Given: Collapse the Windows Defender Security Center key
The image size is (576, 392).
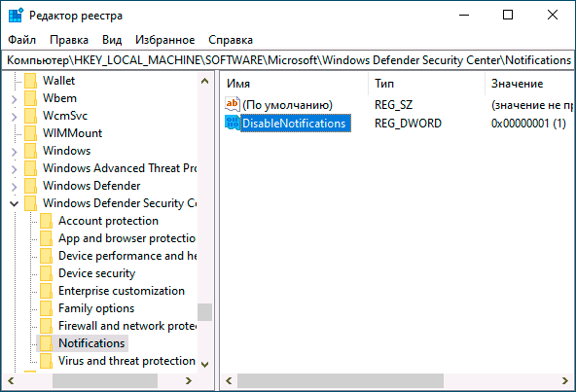Looking at the screenshot, I should (14, 203).
